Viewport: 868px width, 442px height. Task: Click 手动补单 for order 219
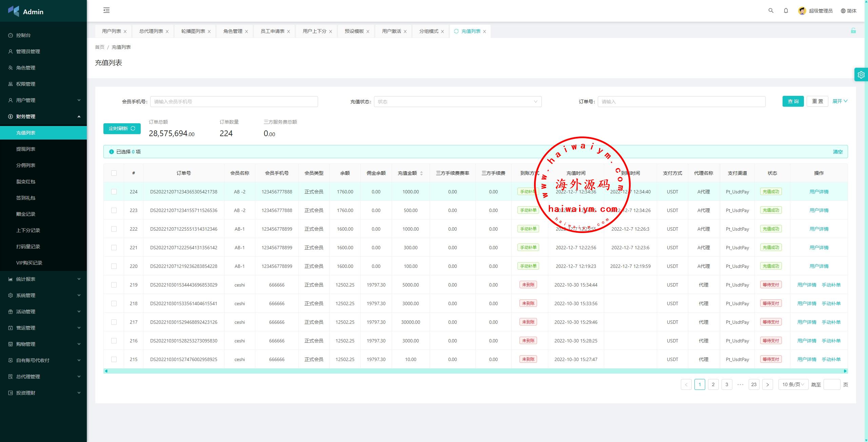tap(831, 285)
